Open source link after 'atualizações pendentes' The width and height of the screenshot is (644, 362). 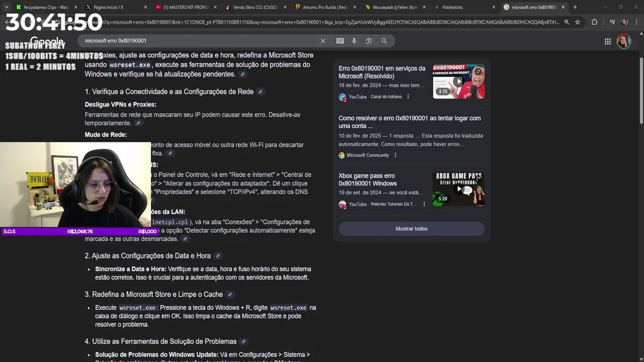pos(243,74)
